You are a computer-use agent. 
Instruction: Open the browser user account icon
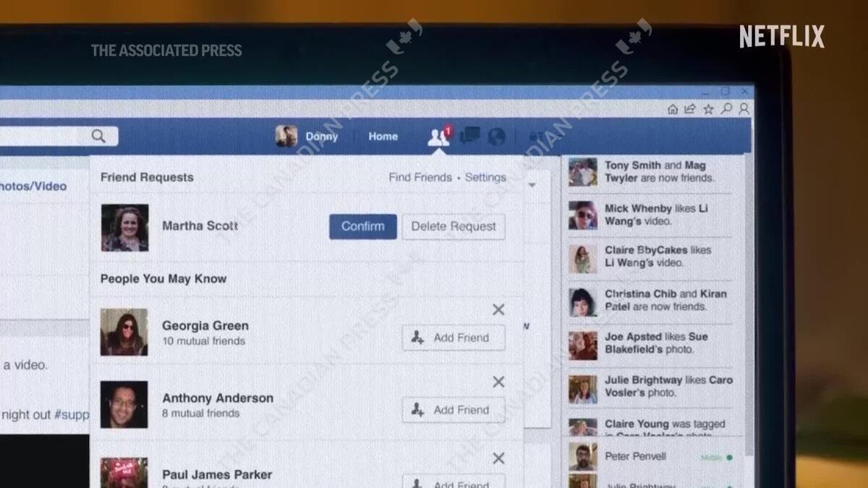click(744, 109)
